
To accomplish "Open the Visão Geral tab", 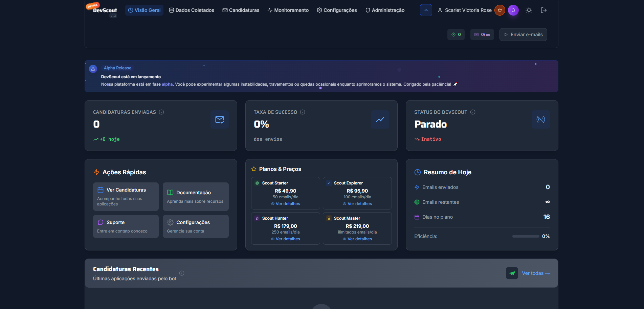I will [x=144, y=10].
